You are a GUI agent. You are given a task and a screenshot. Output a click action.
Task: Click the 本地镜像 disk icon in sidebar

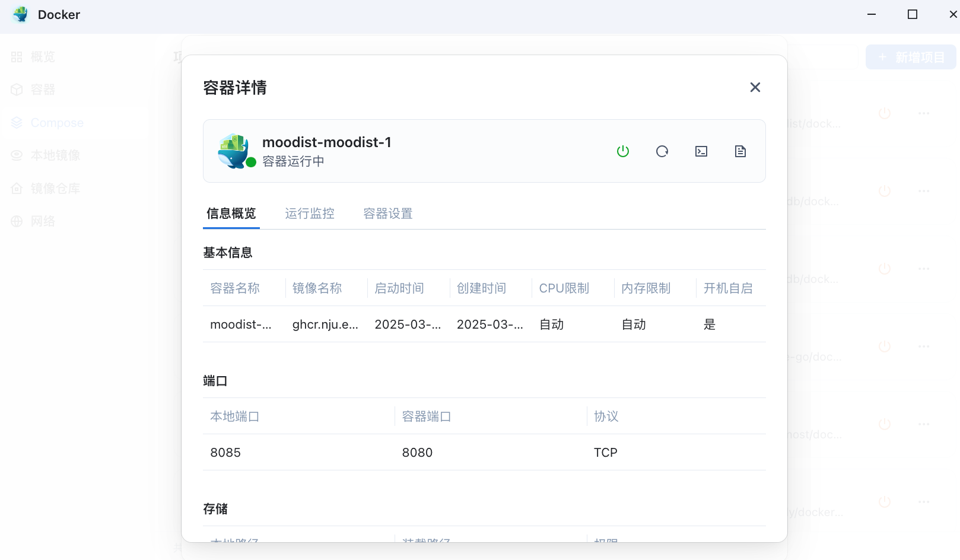point(17,155)
